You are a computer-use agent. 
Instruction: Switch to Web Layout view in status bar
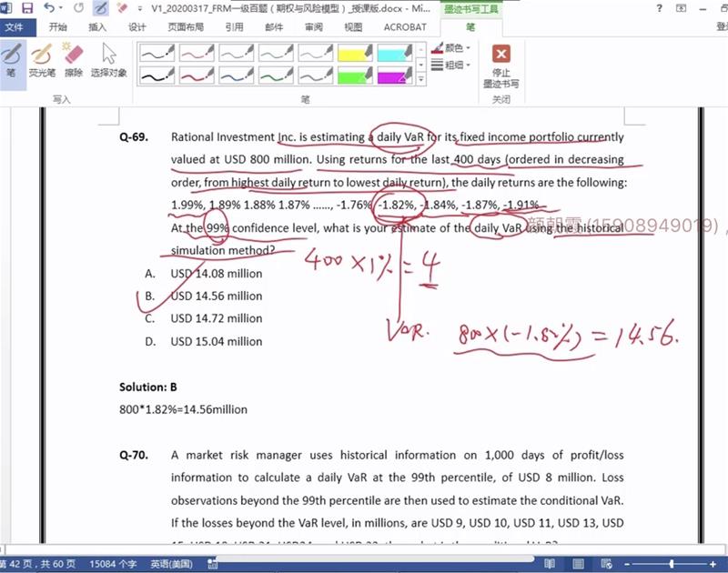[x=606, y=564]
